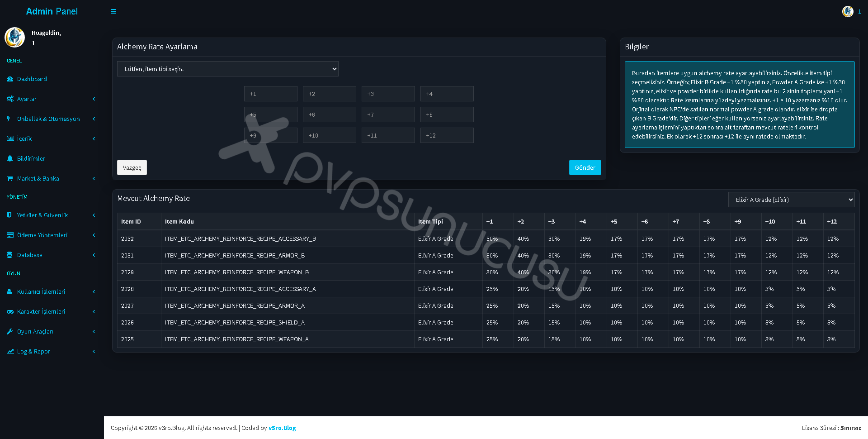Viewport: 868px width, 439px height.
Task: Click the Oyun Araçları wrench icon
Action: [10, 331]
